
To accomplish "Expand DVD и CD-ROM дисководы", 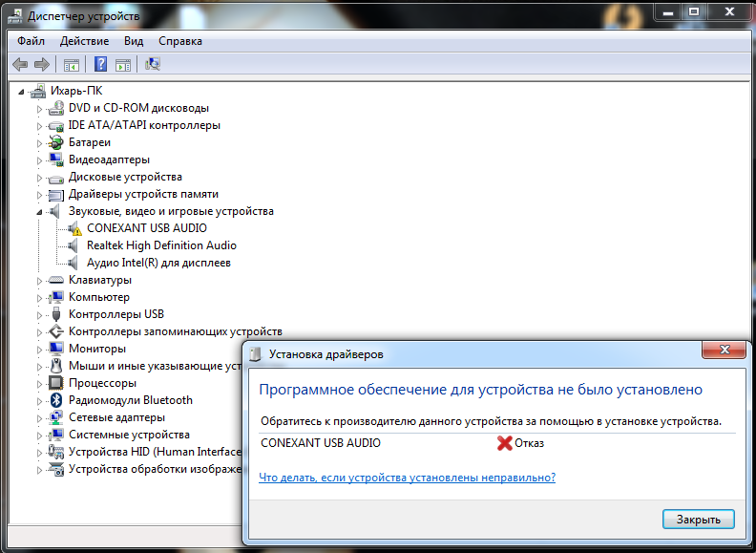I will click(39, 109).
